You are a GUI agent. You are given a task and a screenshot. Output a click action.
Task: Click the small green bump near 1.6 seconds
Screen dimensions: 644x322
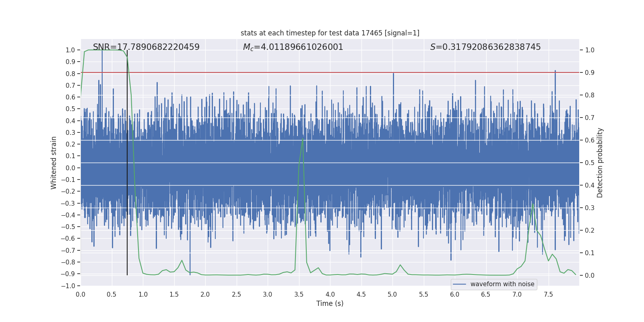tap(182, 261)
